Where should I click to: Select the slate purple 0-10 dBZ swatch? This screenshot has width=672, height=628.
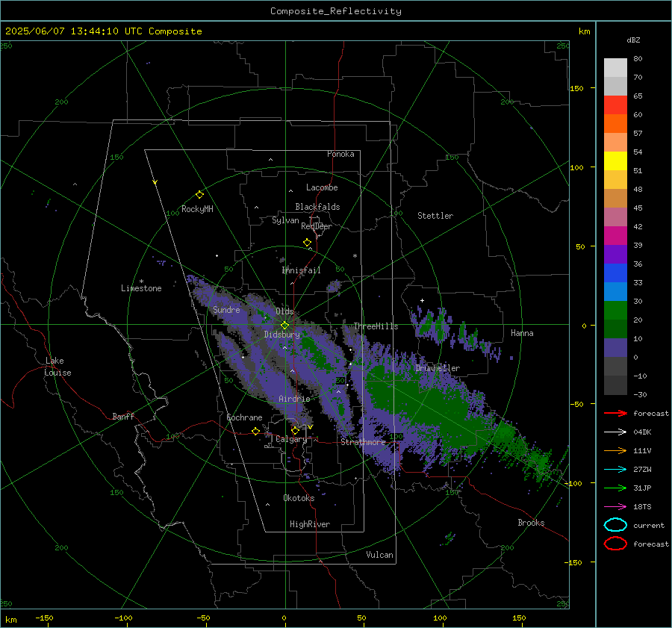coord(615,348)
